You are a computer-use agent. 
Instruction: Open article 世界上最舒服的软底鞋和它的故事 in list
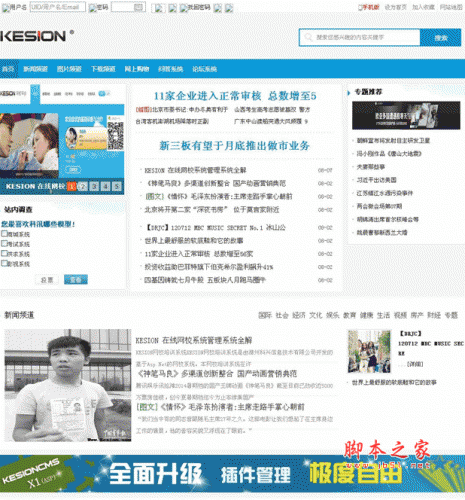[x=194, y=241]
